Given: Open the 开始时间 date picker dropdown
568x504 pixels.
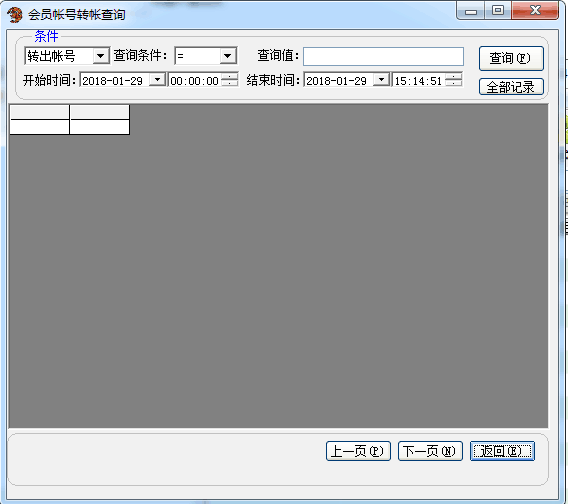Looking at the screenshot, I should click(157, 79).
